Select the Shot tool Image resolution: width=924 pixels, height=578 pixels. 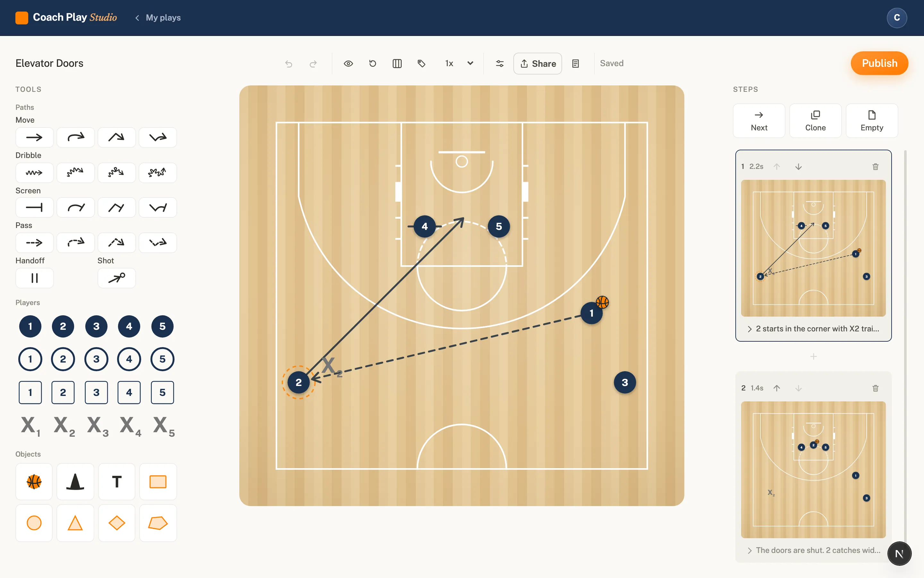coord(116,278)
